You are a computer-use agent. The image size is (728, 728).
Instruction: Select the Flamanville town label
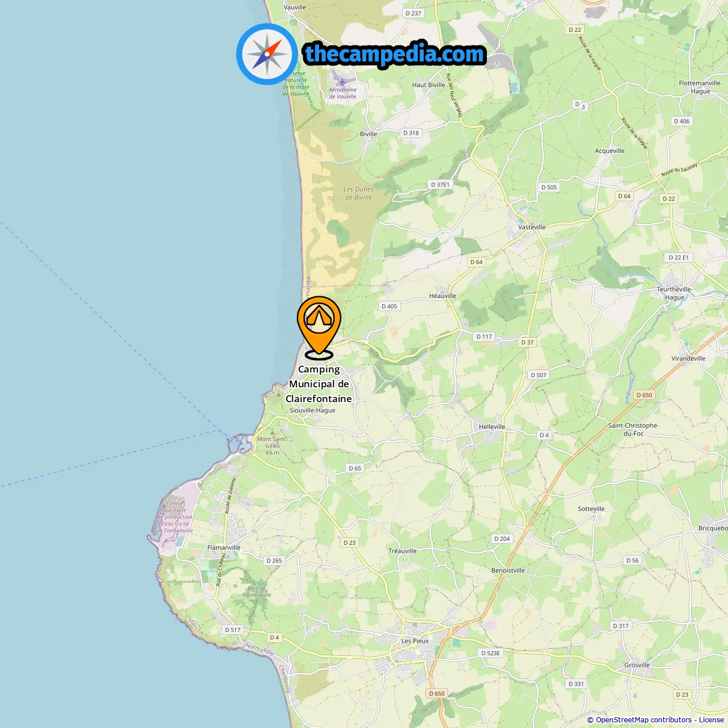coord(224,548)
